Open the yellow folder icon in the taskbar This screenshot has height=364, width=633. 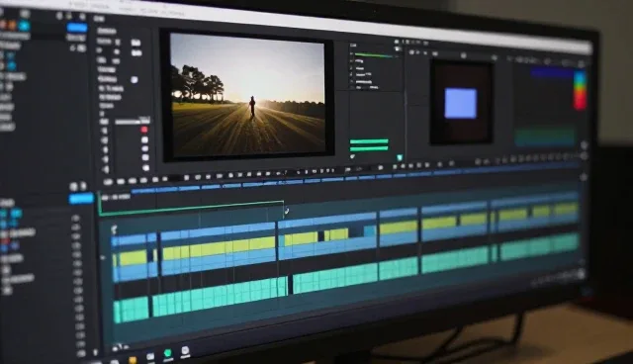(x=133, y=360)
